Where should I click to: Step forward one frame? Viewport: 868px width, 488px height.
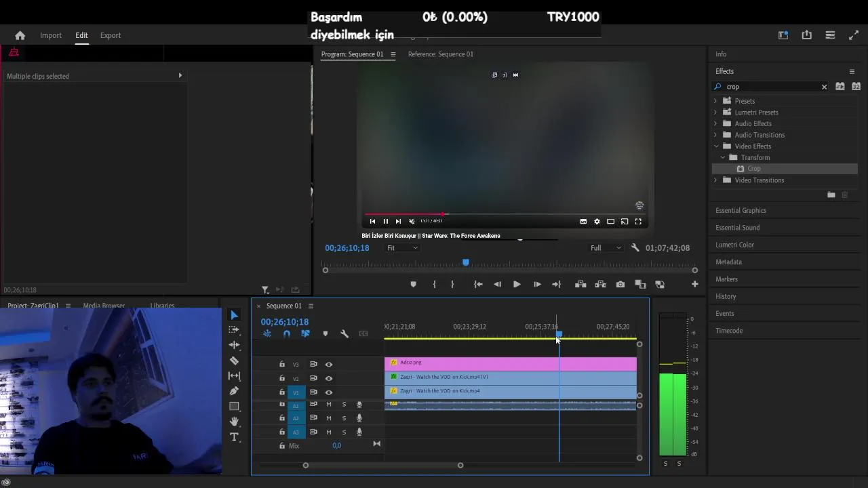coord(537,285)
